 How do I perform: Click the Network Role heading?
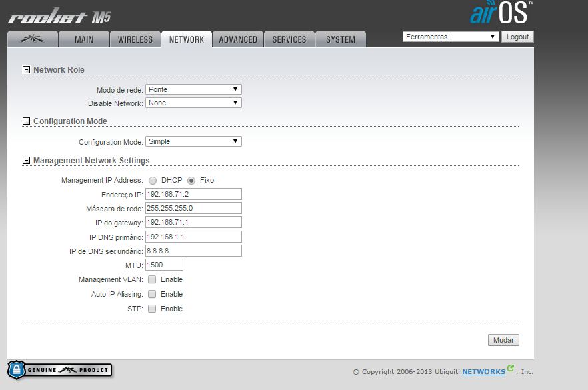pyautogui.click(x=59, y=70)
